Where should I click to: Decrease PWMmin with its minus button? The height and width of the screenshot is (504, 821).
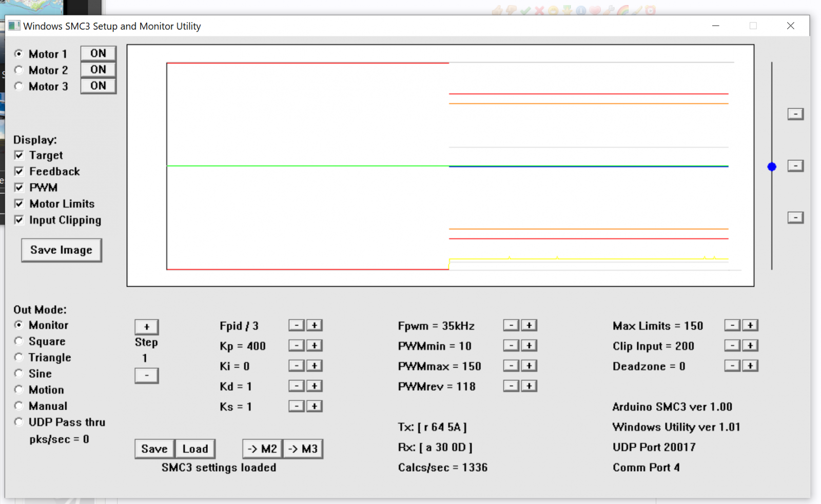point(511,346)
